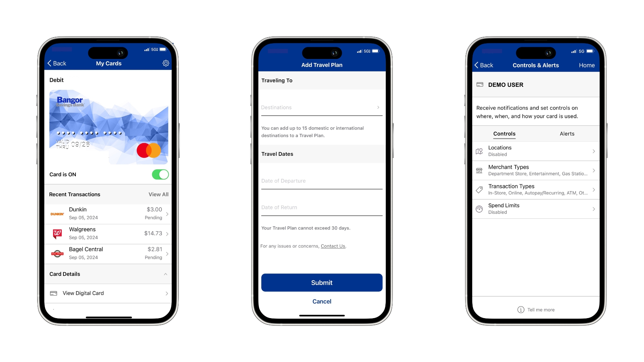
Task: Tap the Date of Departure input field
Action: coord(322,180)
